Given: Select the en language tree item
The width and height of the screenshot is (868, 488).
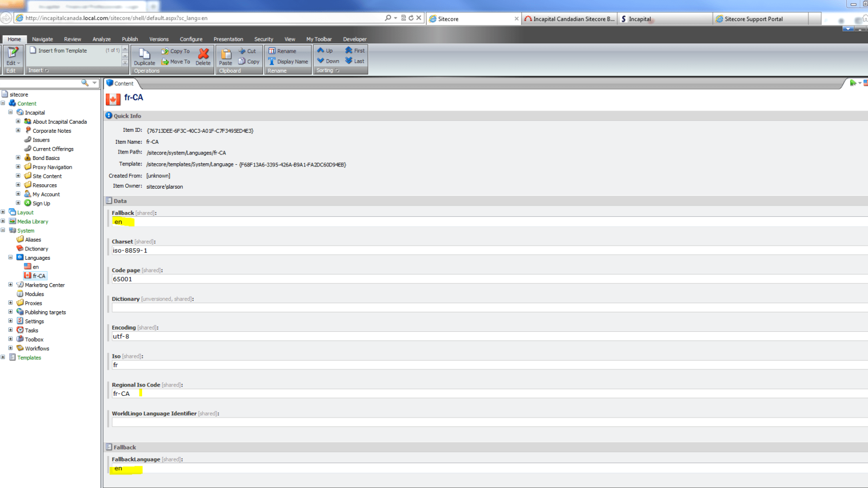Looking at the screenshot, I should pyautogui.click(x=36, y=267).
